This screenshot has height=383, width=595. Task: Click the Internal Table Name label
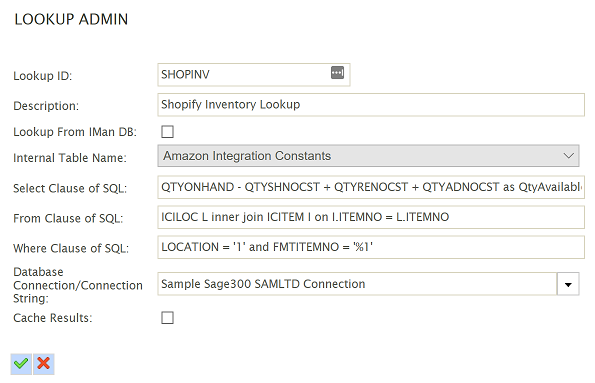pos(70,158)
